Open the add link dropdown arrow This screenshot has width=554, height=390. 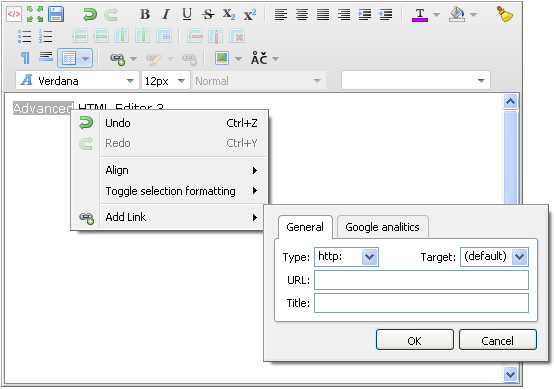(x=134, y=59)
